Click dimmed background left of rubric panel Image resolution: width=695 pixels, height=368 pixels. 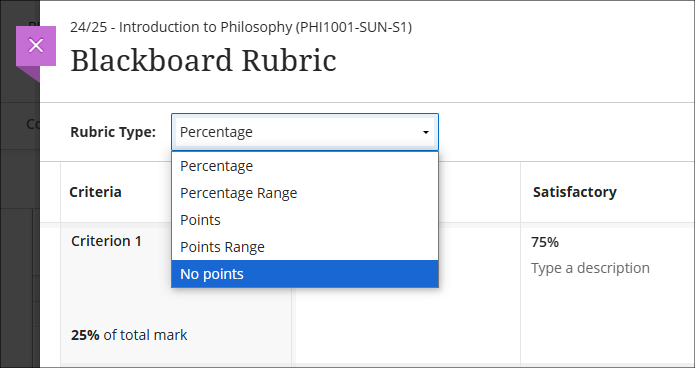click(18, 222)
